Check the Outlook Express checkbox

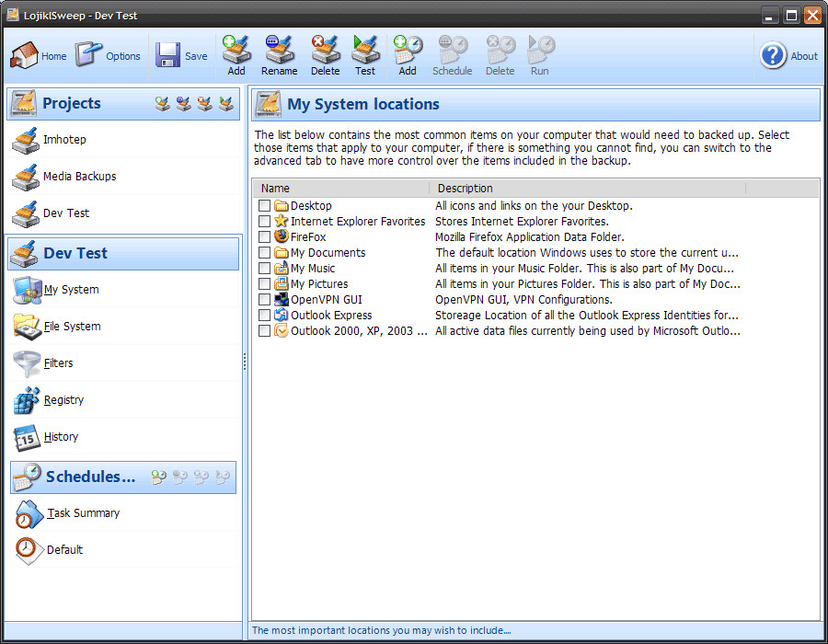click(265, 316)
